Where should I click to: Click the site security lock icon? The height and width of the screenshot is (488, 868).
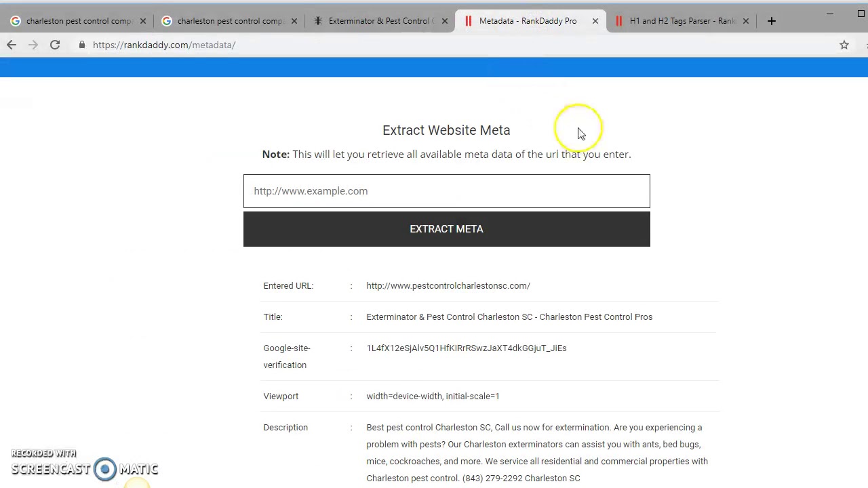pos(82,45)
